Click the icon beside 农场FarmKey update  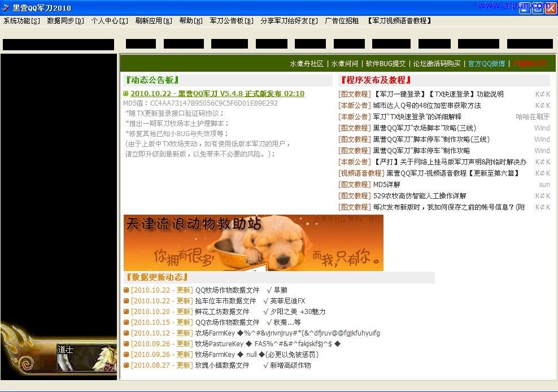[126, 333]
